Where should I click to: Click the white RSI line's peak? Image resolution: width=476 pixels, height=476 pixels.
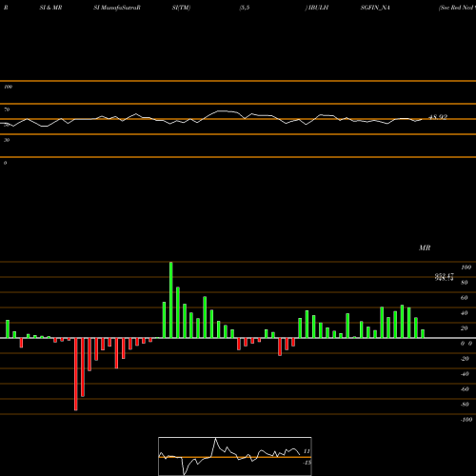point(222,111)
